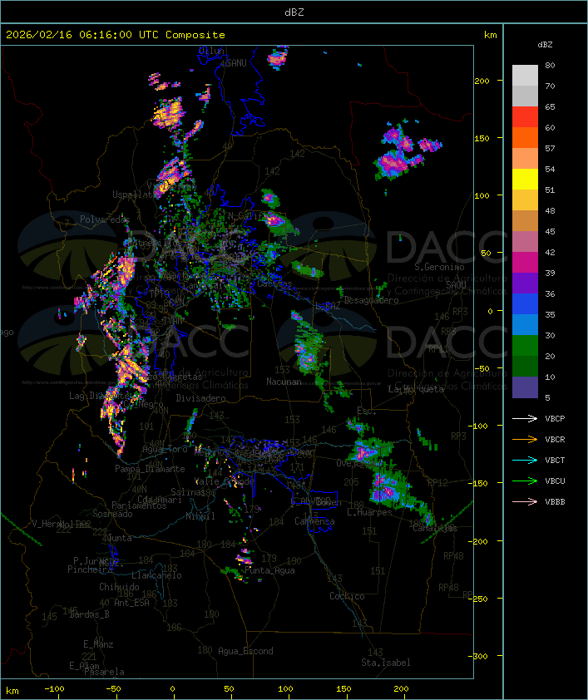Click the cyan VBCT arrow icon

point(525,460)
